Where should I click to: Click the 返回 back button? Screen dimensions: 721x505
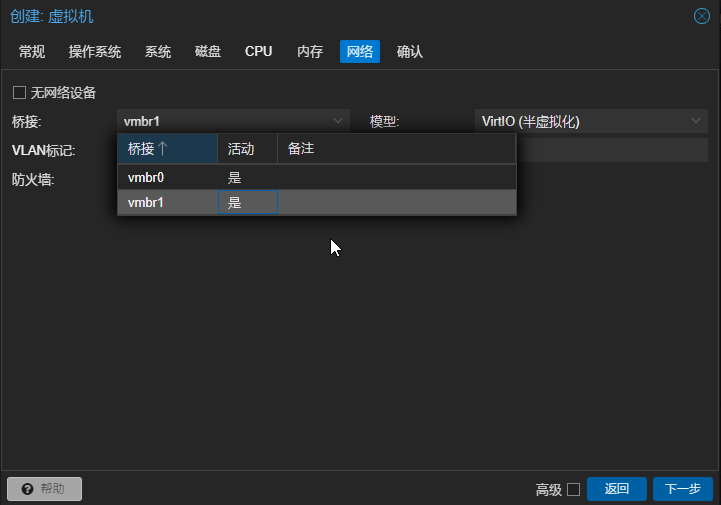[616, 489]
